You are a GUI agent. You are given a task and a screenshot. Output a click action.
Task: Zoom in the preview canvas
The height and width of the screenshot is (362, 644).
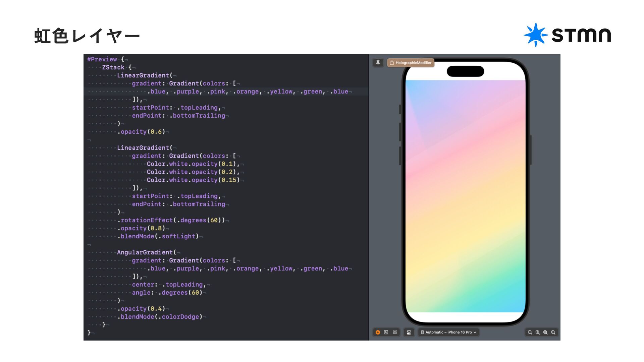(x=553, y=332)
